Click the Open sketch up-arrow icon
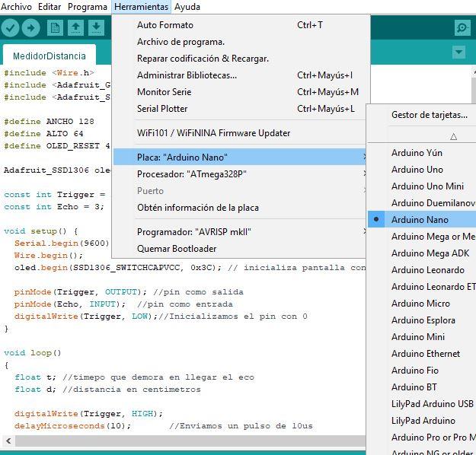 tap(75, 28)
